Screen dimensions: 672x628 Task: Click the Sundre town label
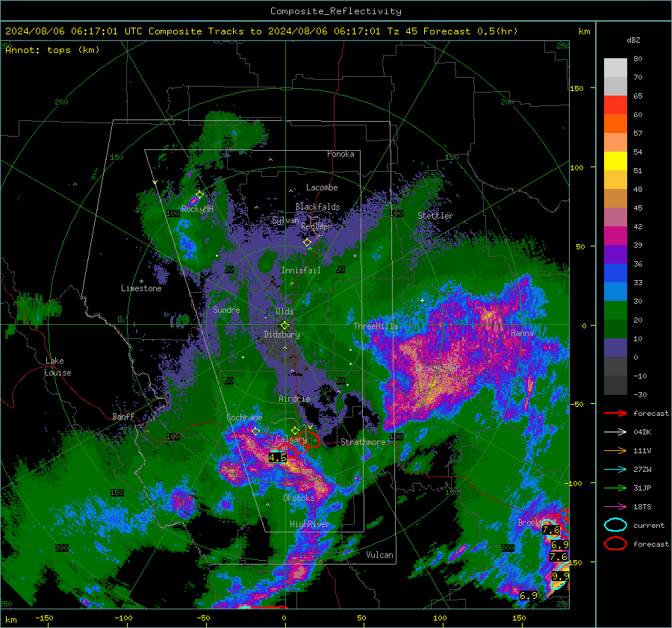click(x=226, y=310)
